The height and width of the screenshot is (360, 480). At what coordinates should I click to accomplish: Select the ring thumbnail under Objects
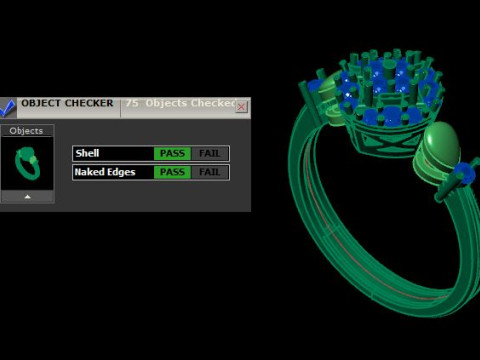pos(27,163)
